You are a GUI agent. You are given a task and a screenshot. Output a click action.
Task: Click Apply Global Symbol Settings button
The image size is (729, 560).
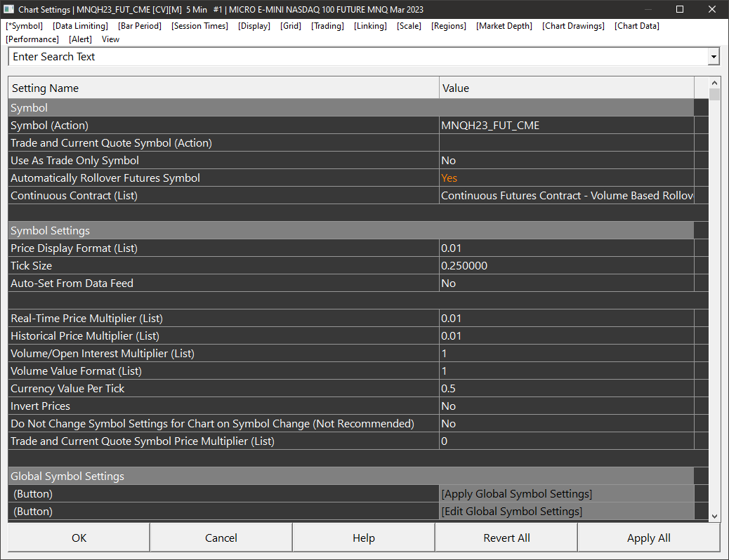pos(516,494)
